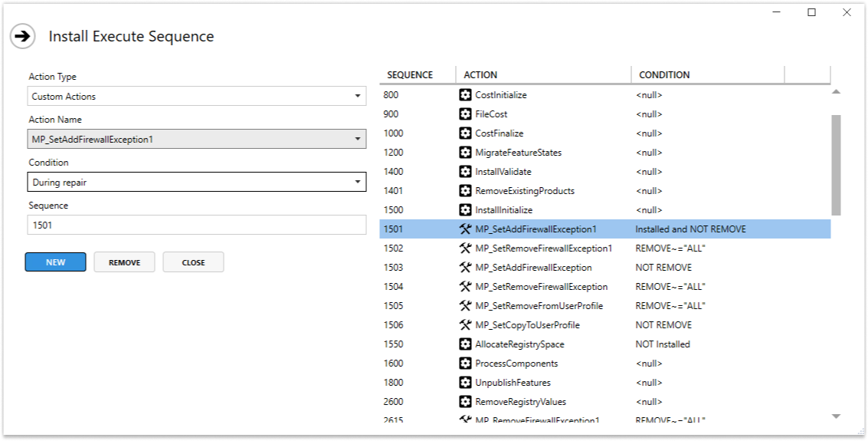Click the gear icon beside CostInitialize

pos(466,95)
